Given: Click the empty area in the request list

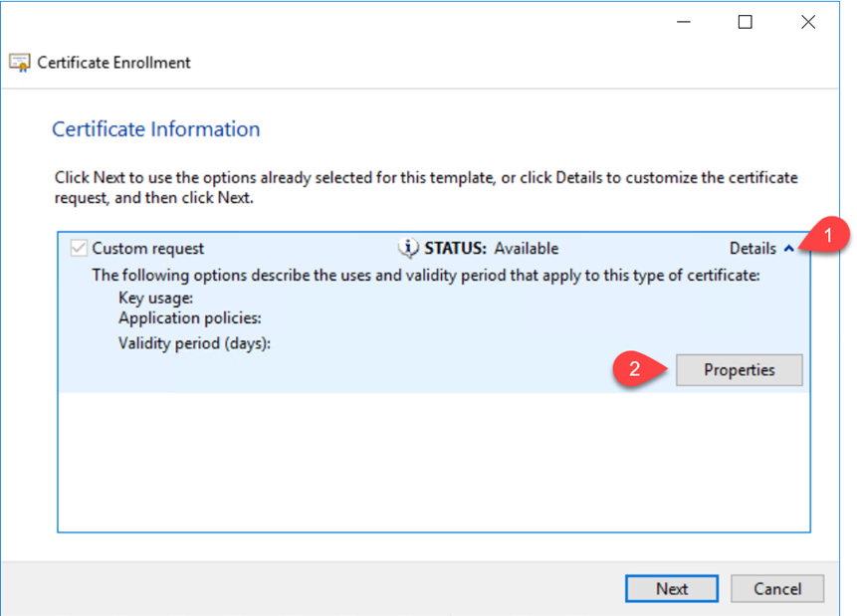Looking at the screenshot, I should pos(434,462).
